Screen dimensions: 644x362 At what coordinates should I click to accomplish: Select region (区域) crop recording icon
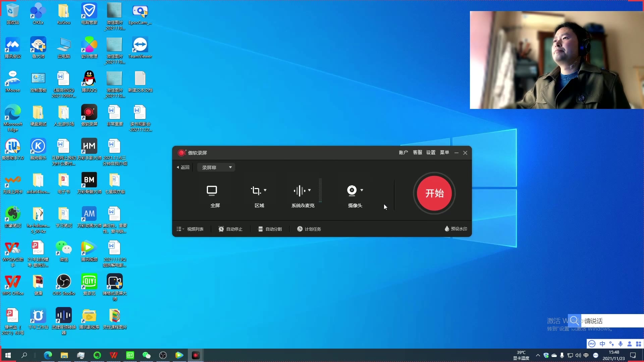pyautogui.click(x=256, y=191)
